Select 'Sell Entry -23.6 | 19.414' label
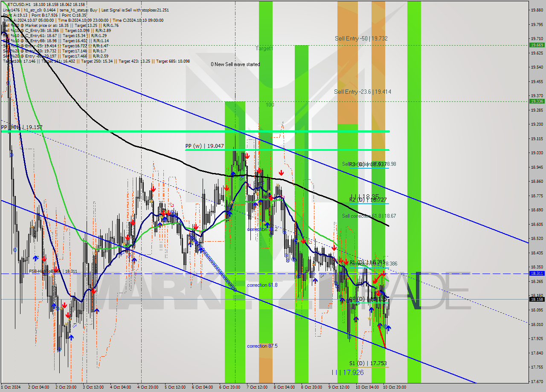Screen dimensions: 546x392 [x=363, y=92]
